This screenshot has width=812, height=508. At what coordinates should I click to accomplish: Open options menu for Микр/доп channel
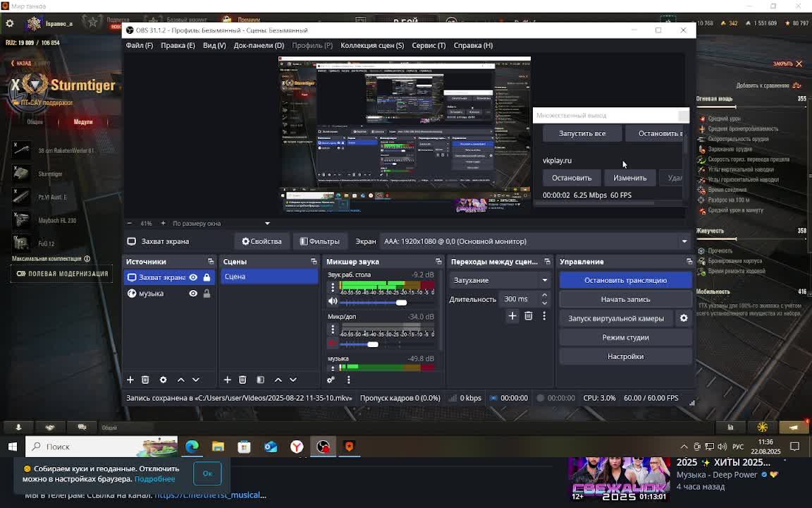click(333, 329)
